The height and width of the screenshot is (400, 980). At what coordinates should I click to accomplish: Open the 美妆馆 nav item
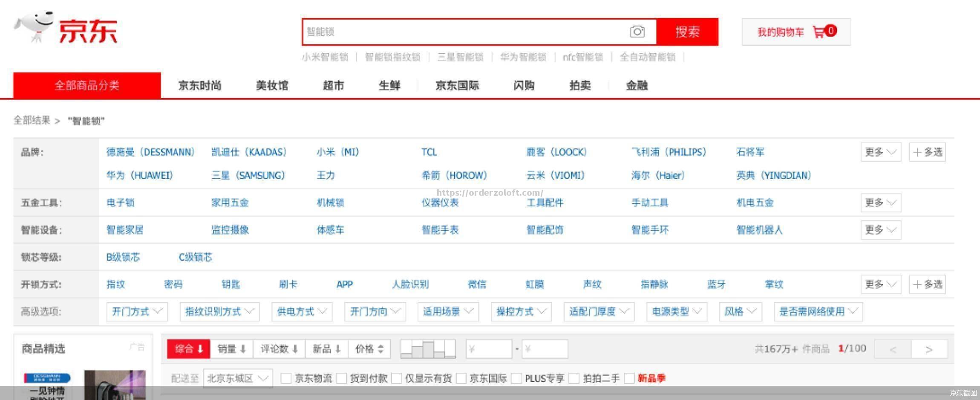tap(272, 85)
